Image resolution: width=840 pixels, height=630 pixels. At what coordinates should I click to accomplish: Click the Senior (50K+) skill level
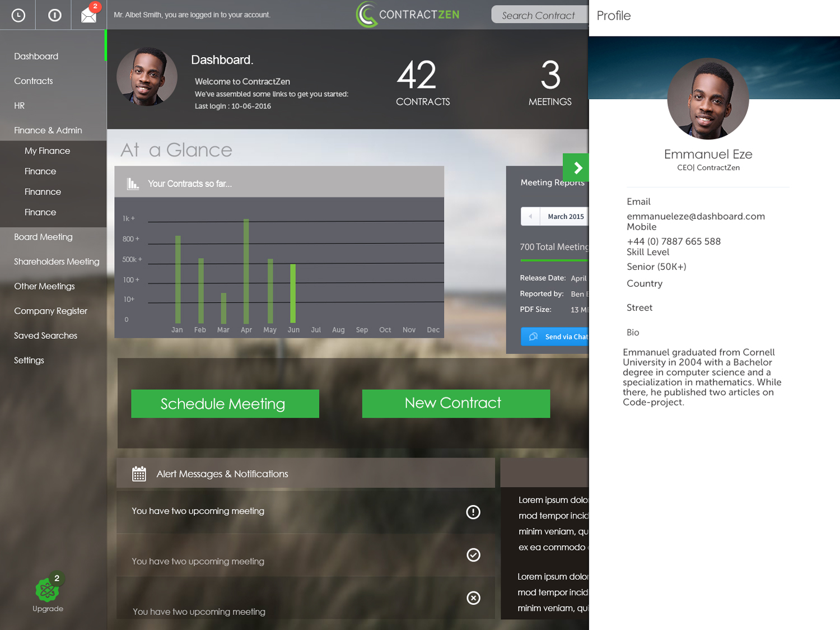coord(656,267)
